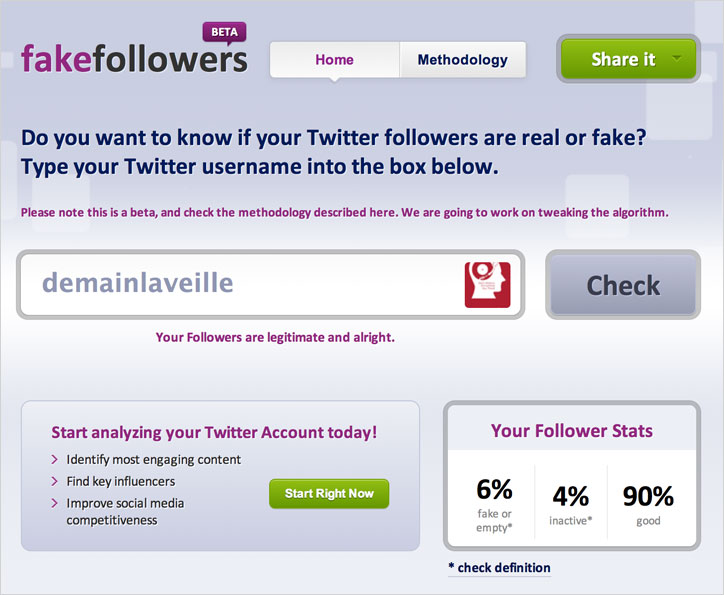Click the Start Right Now button
The height and width of the screenshot is (595, 724).
pyautogui.click(x=329, y=493)
